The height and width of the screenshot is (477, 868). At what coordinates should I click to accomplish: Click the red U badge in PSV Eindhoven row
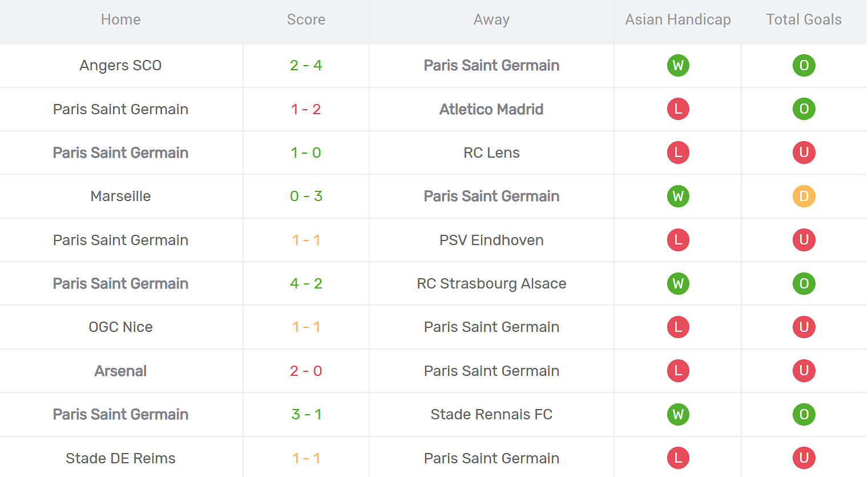tap(804, 240)
